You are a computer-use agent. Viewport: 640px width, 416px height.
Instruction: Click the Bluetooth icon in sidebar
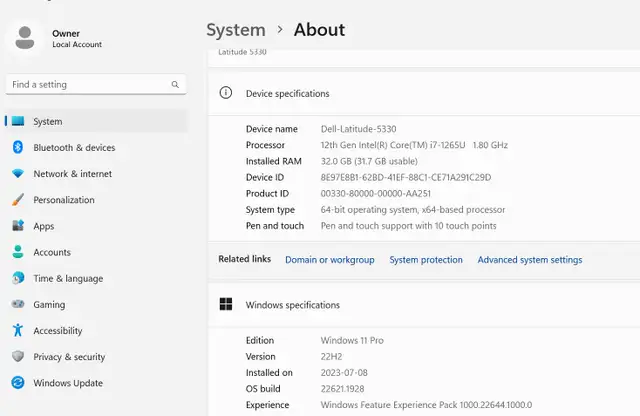18,147
